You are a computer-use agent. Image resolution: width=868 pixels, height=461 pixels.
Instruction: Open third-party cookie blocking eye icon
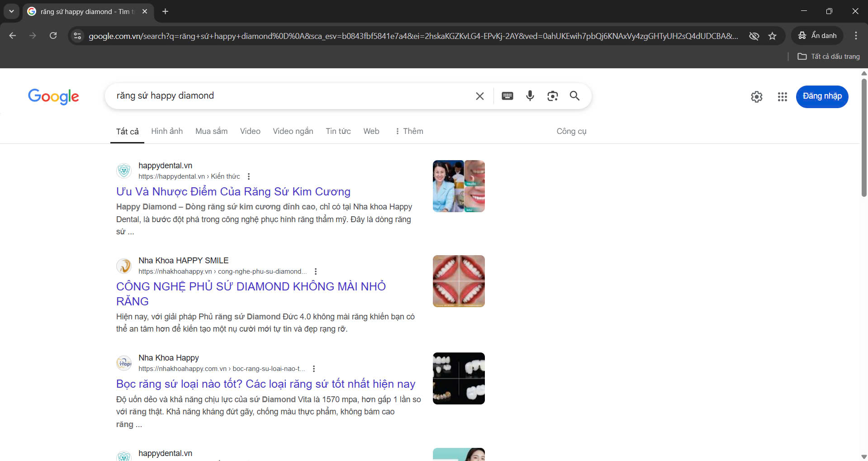pyautogui.click(x=754, y=36)
